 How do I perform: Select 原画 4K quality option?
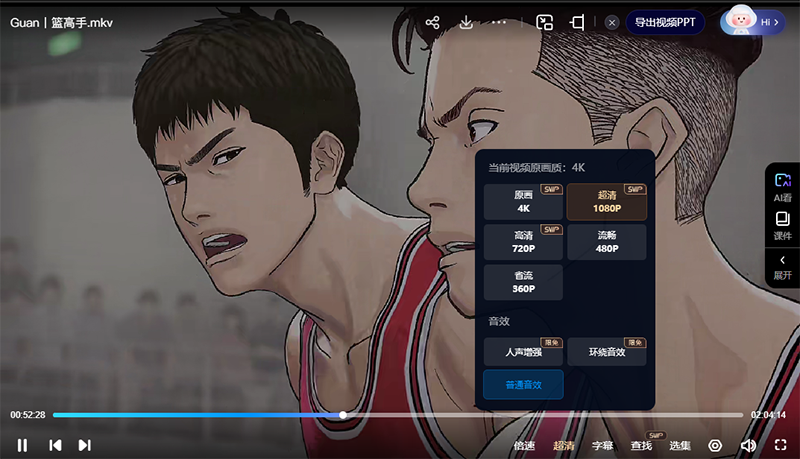(523, 202)
